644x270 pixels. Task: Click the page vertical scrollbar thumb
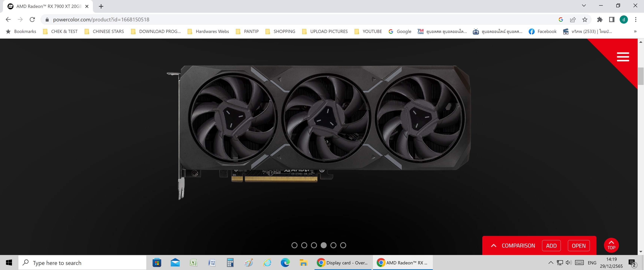[640, 76]
